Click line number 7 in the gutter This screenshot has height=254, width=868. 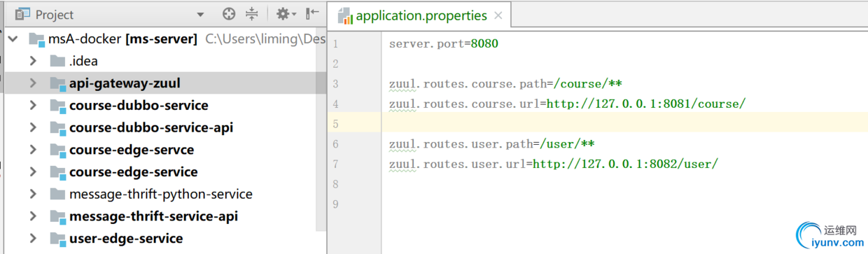coord(335,164)
